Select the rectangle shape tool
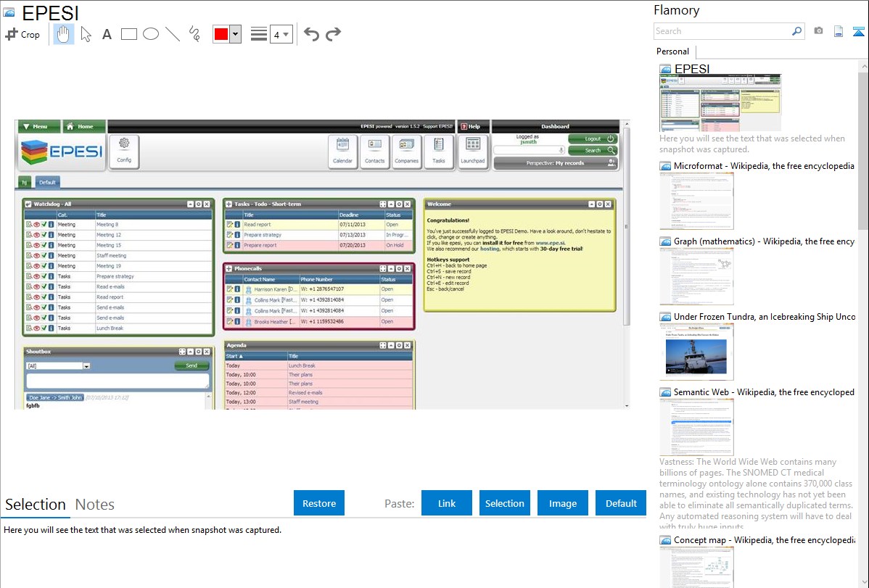Screen dimensions: 869x588 [128, 34]
